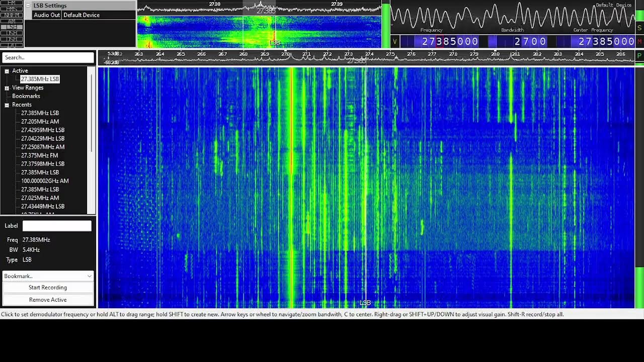Expand the View Ranges tree node
This screenshot has height=362, width=644.
click(x=7, y=88)
